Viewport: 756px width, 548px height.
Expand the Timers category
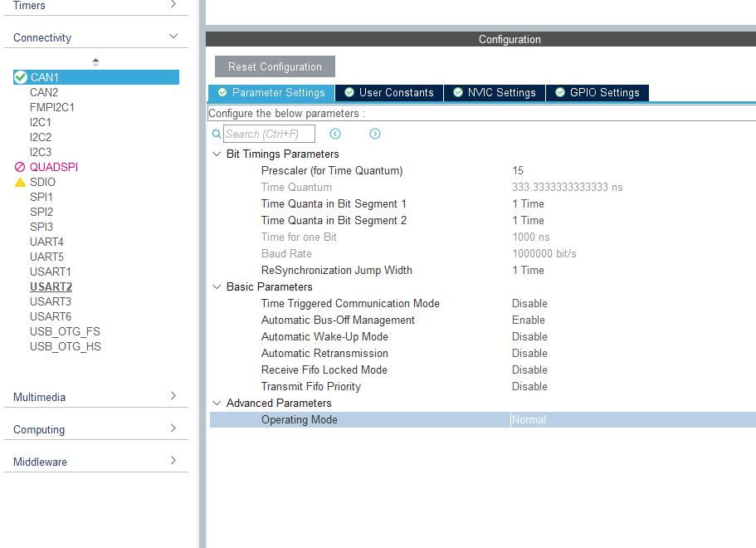173,4
